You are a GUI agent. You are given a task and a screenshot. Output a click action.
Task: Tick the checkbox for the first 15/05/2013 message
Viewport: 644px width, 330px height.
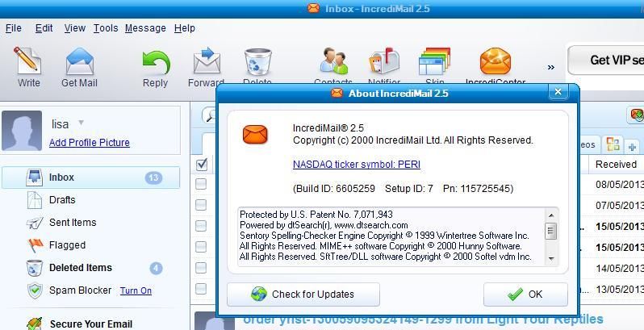tap(201, 226)
